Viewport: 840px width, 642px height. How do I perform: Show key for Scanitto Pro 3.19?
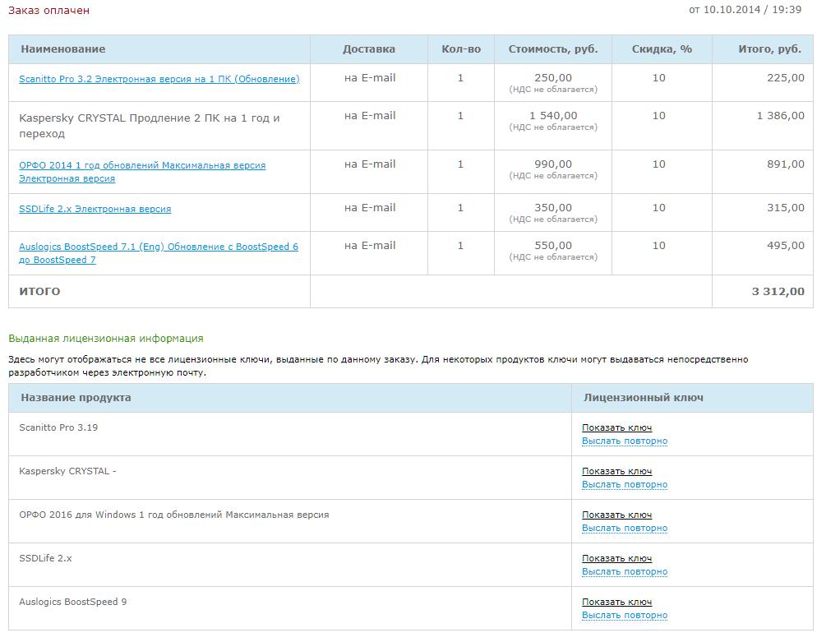[x=616, y=427]
